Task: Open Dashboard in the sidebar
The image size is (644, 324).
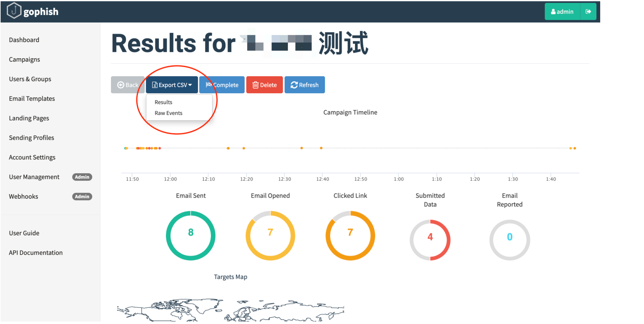Action: [x=24, y=40]
